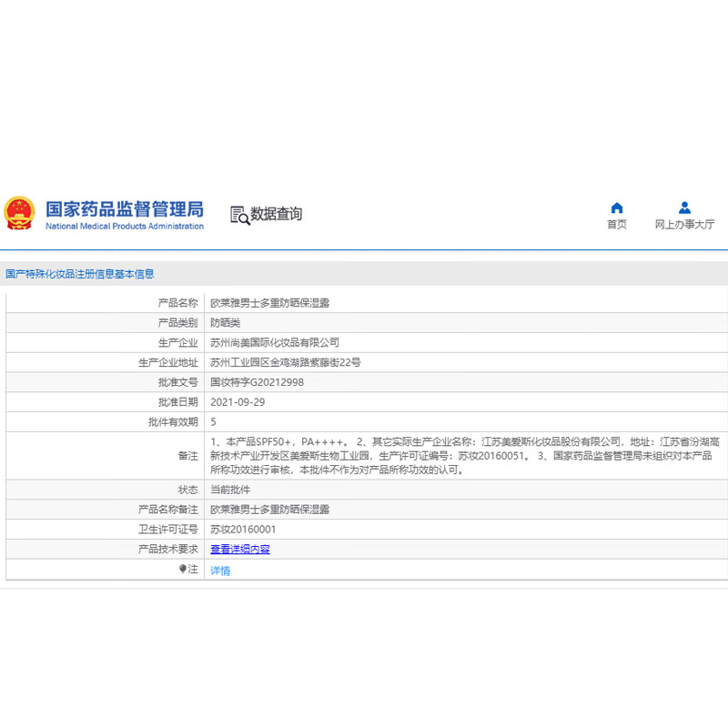Click the 状态 label
The image size is (728, 728).
click(188, 490)
